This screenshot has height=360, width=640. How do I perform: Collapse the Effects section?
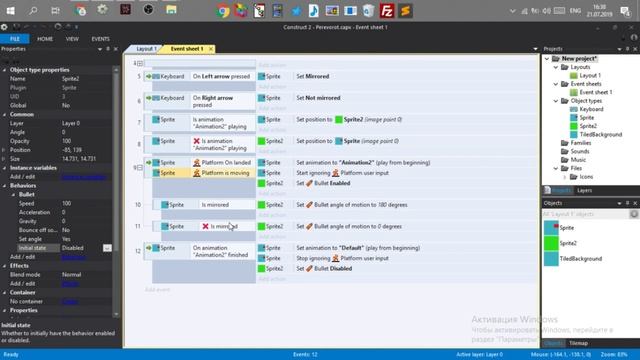pos(5,266)
